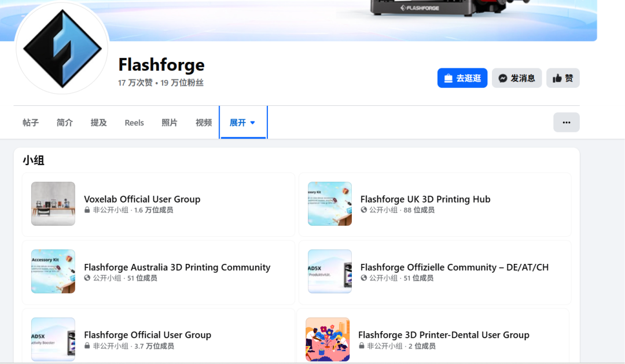Open the Reels tab

click(x=134, y=123)
